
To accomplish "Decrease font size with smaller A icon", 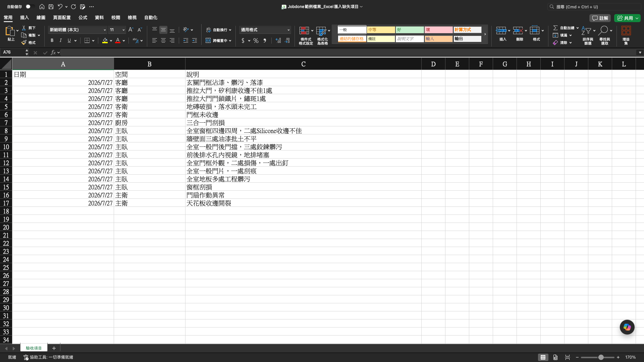I will (140, 30).
